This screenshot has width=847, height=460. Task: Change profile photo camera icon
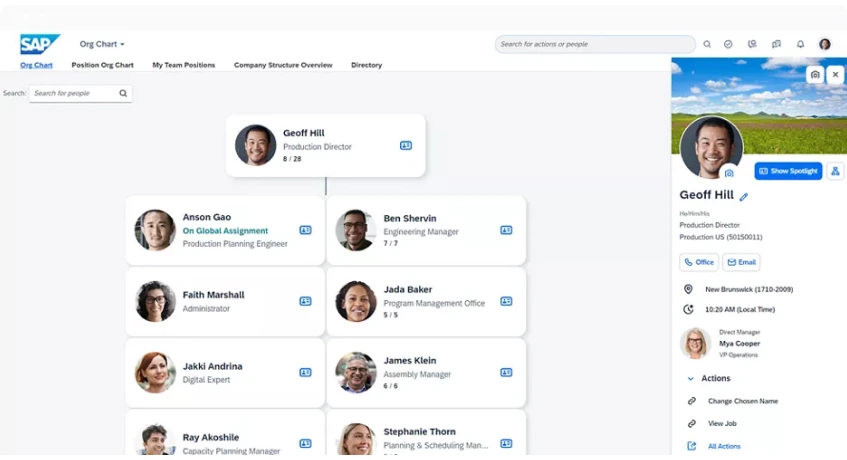(x=729, y=173)
